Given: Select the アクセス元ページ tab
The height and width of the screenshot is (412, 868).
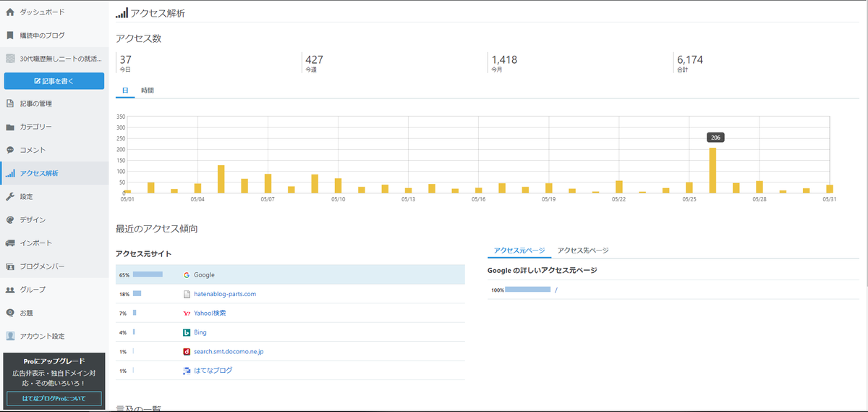Looking at the screenshot, I should (519, 251).
